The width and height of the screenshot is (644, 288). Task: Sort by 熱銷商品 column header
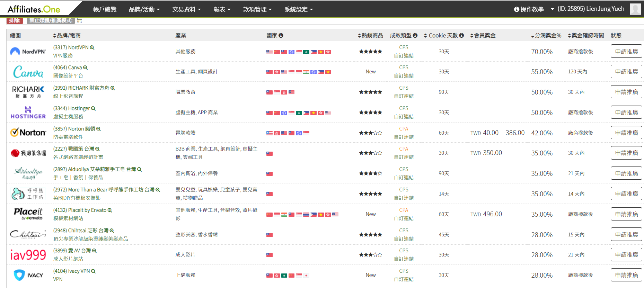pyautogui.click(x=370, y=36)
